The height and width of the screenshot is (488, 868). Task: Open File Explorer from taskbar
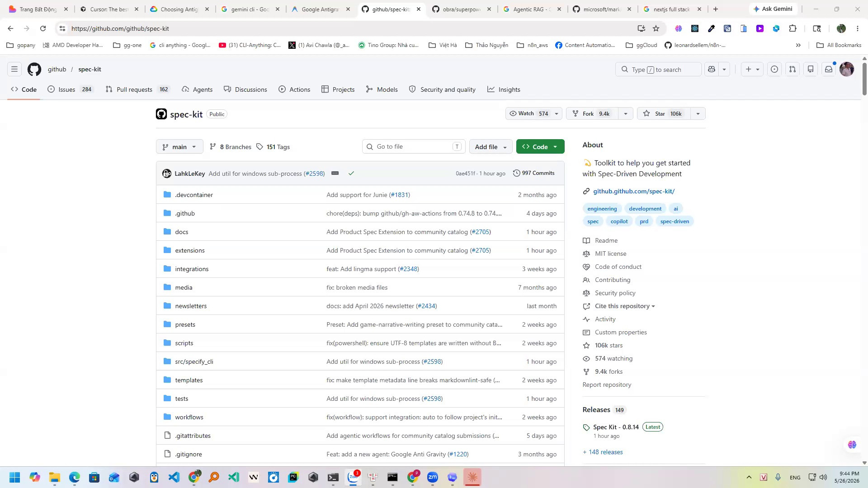55,477
